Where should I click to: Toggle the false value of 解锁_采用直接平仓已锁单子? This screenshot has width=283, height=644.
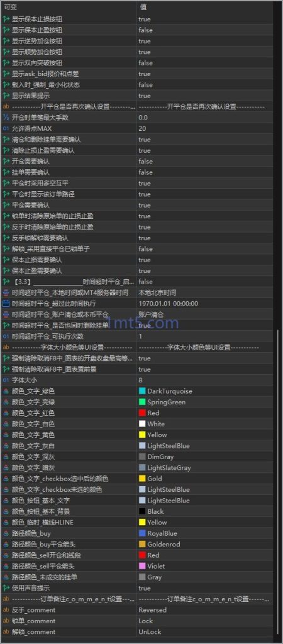145,249
